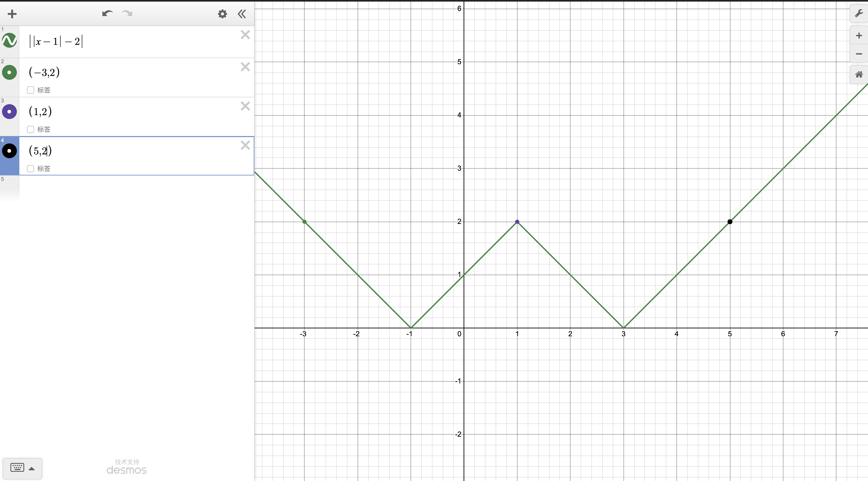Undo the last action
The height and width of the screenshot is (481, 868).
click(x=107, y=14)
